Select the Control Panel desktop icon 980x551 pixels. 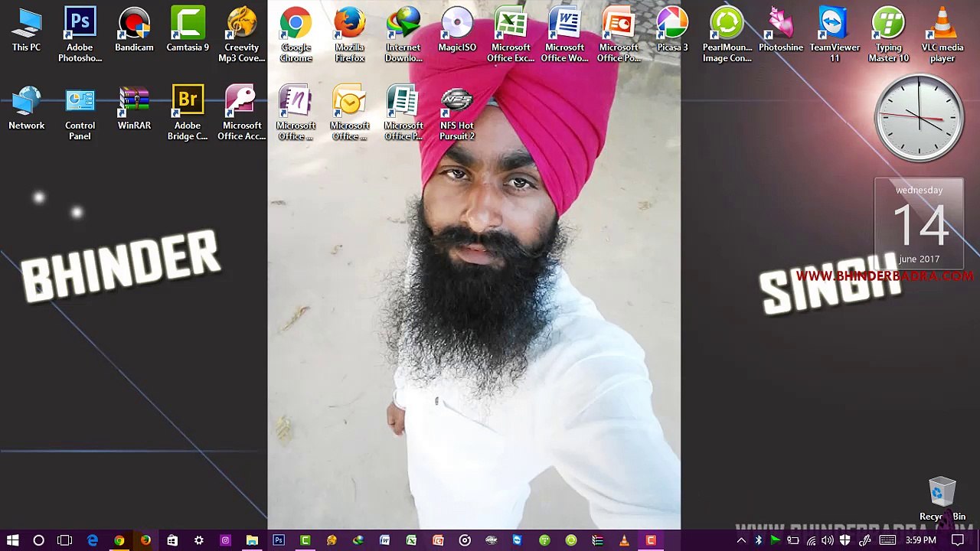pyautogui.click(x=80, y=114)
